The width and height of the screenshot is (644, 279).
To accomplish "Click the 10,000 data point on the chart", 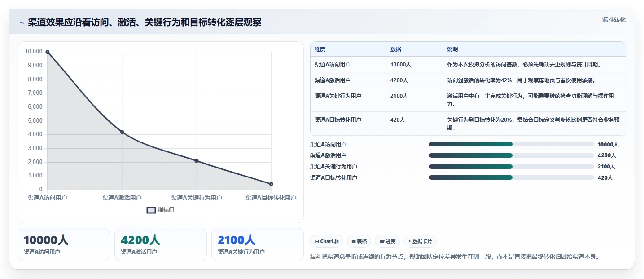I will [47, 52].
